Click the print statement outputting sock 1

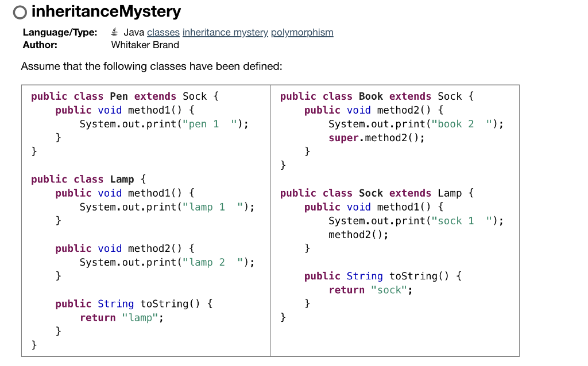coord(415,220)
